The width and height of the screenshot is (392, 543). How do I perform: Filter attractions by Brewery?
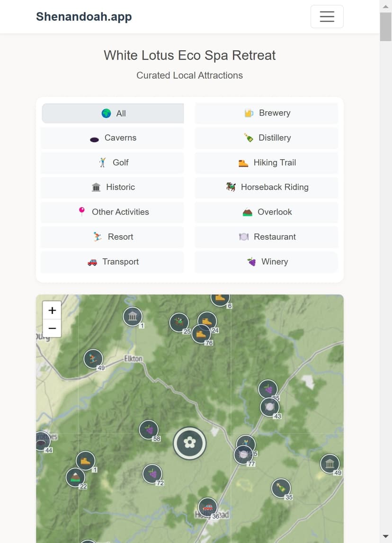[x=266, y=113]
